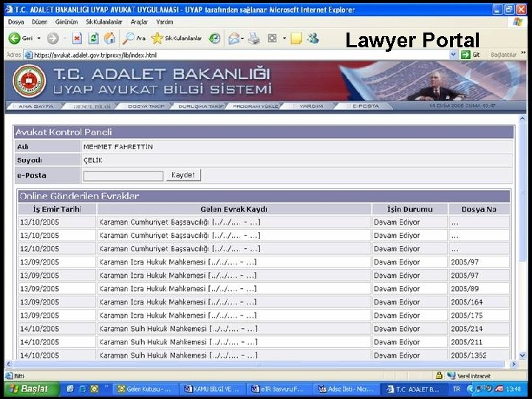Click the home page icon
532x399 pixels.
click(109, 38)
